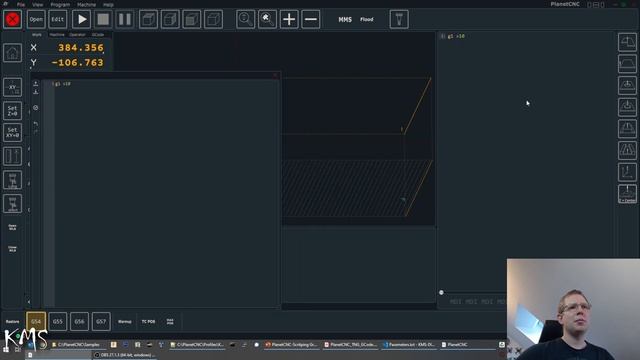Open the Windows Start menu
Viewport: 640px width, 360px height.
(6, 350)
